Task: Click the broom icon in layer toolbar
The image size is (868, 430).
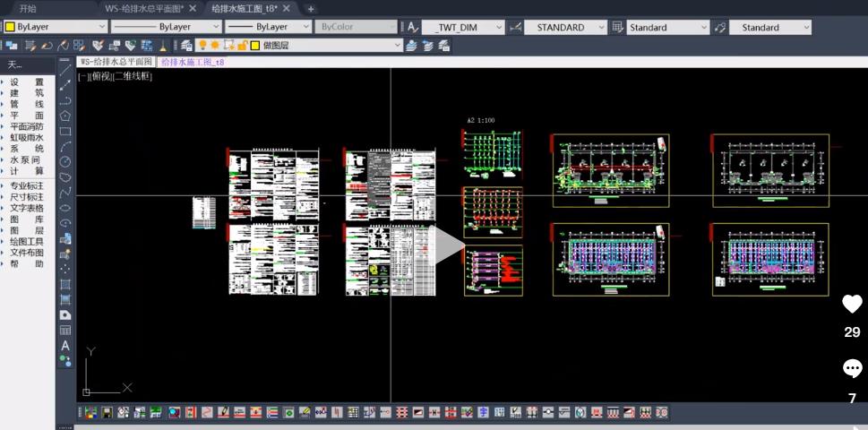Action: [163, 45]
